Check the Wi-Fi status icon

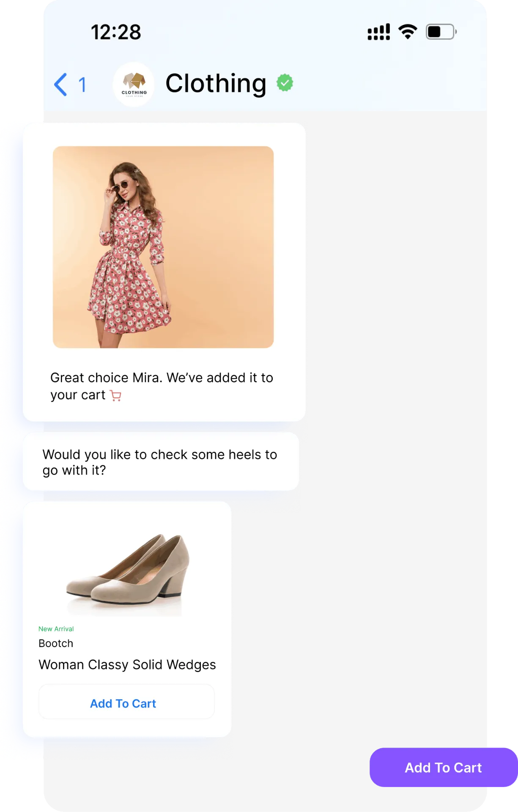click(408, 32)
